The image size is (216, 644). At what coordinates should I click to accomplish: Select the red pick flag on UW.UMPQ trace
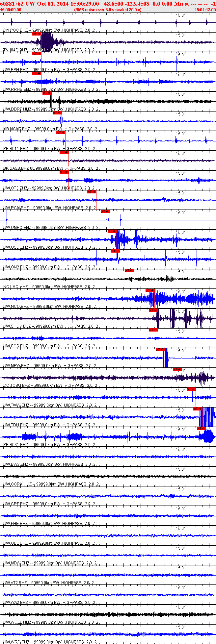105,211
